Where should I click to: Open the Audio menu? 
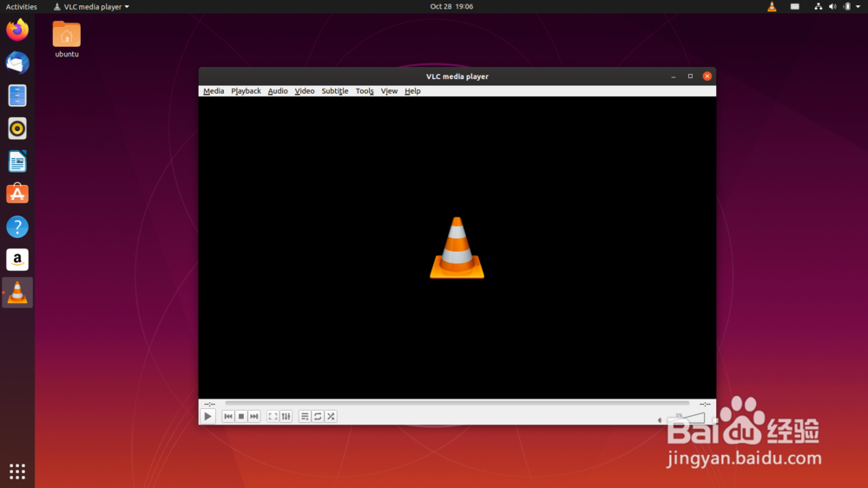point(278,91)
